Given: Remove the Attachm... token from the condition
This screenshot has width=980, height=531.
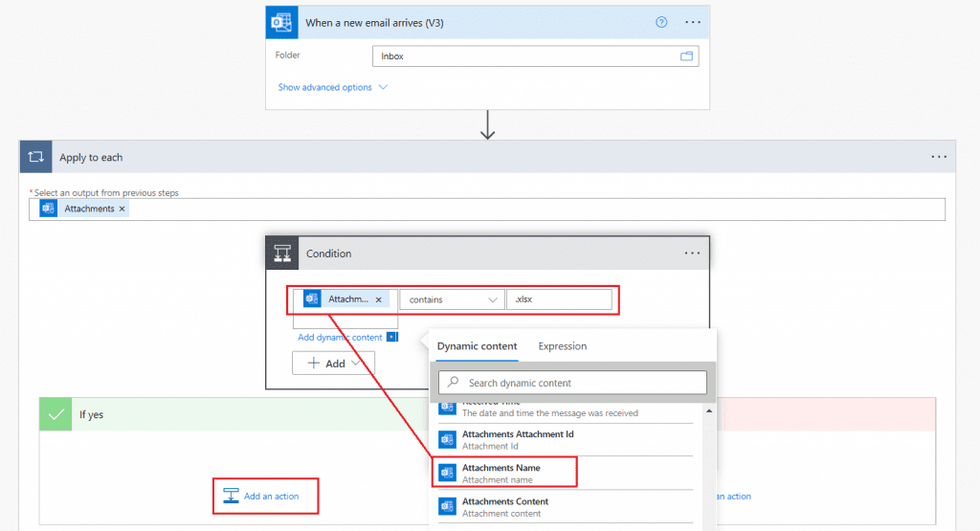Looking at the screenshot, I should click(x=379, y=299).
